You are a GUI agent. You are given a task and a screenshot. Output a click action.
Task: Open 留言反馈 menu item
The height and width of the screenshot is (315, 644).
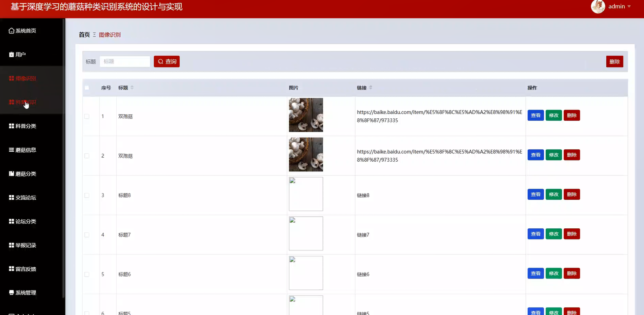coord(31,269)
